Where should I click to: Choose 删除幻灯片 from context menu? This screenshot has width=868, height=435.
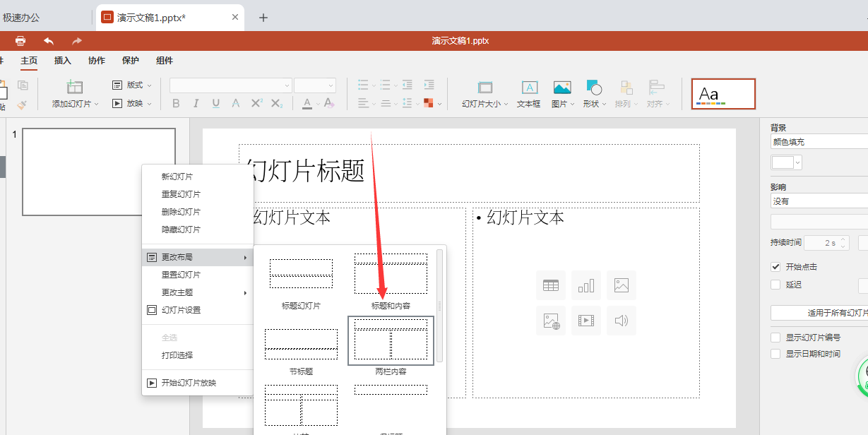(198, 212)
